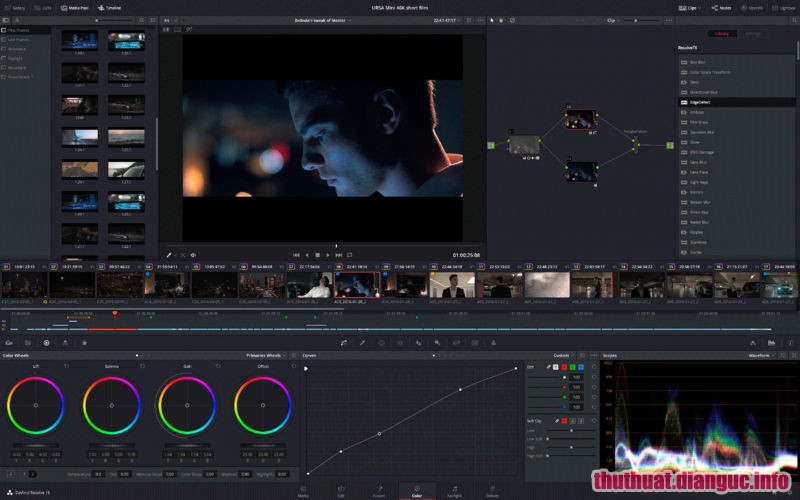800x500 pixels.
Task: Toggle the highlight wand icon in viewer
Action: (x=189, y=30)
